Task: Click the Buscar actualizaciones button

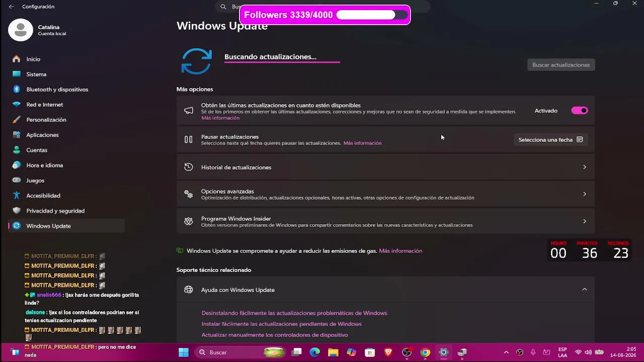Action: [561, 65]
